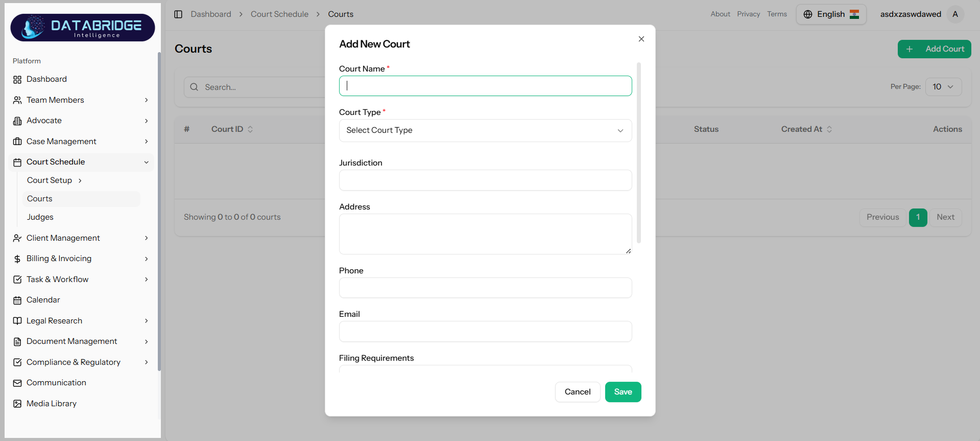Click the Communication envelope icon
980x441 pixels.
tap(17, 383)
